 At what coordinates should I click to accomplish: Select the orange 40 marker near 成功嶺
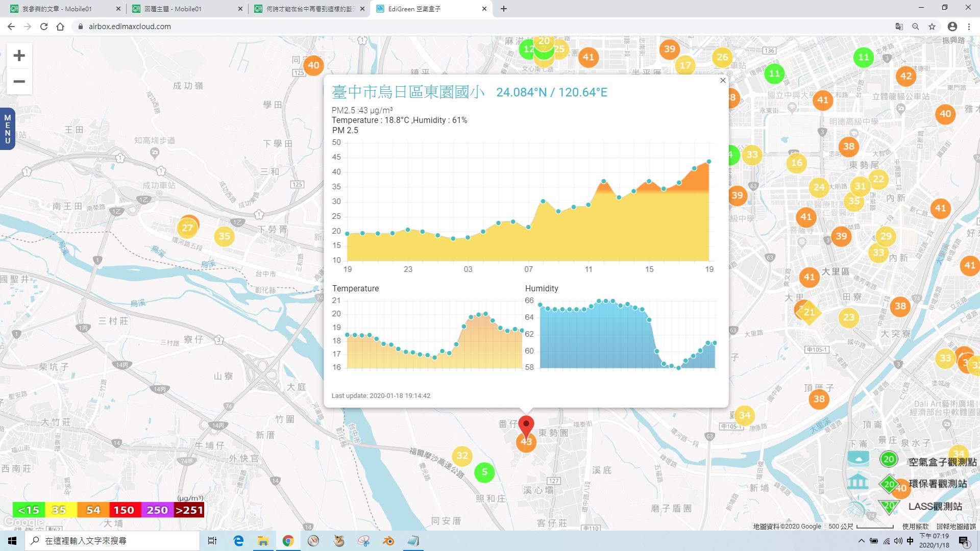click(313, 65)
